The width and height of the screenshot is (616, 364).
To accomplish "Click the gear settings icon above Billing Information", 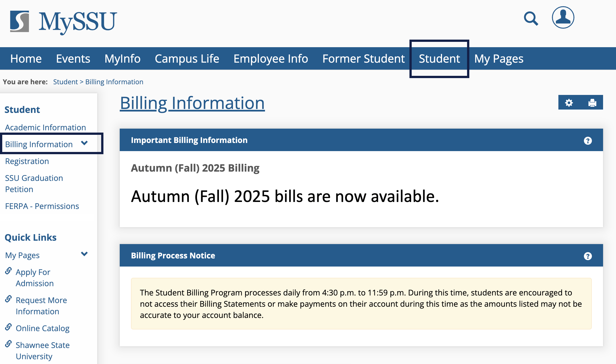I will tap(569, 103).
